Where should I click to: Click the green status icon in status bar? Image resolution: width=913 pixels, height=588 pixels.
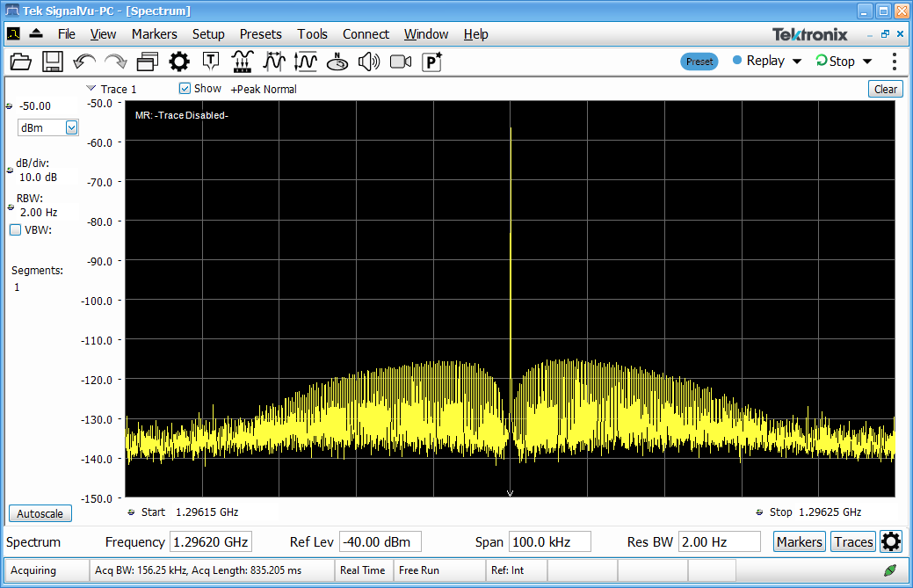pyautogui.click(x=890, y=570)
